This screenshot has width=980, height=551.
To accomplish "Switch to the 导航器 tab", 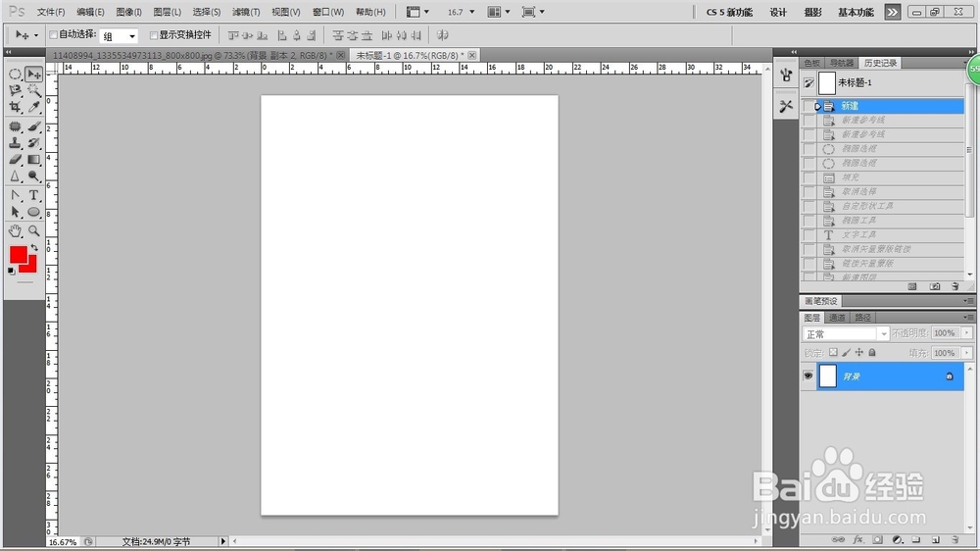I will pos(841,63).
